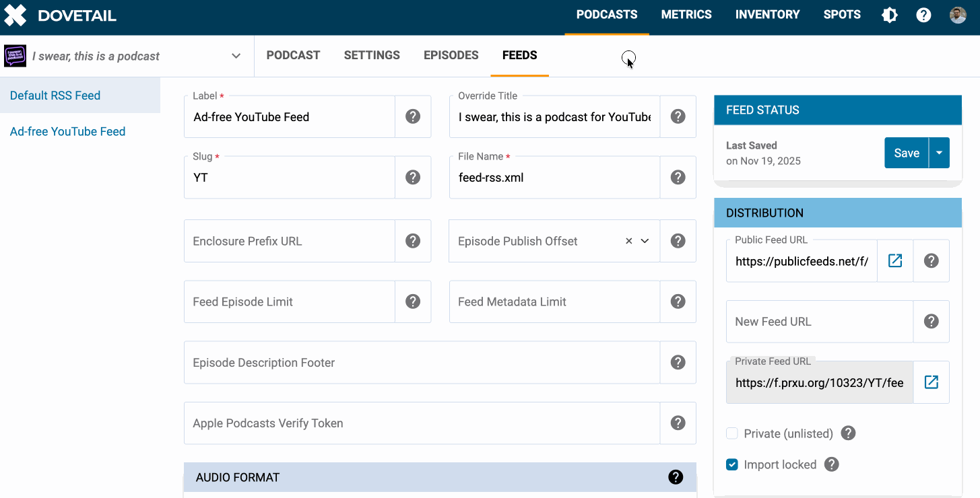The image size is (980, 498).
Task: Show help for Audio Format section
Action: click(x=676, y=477)
